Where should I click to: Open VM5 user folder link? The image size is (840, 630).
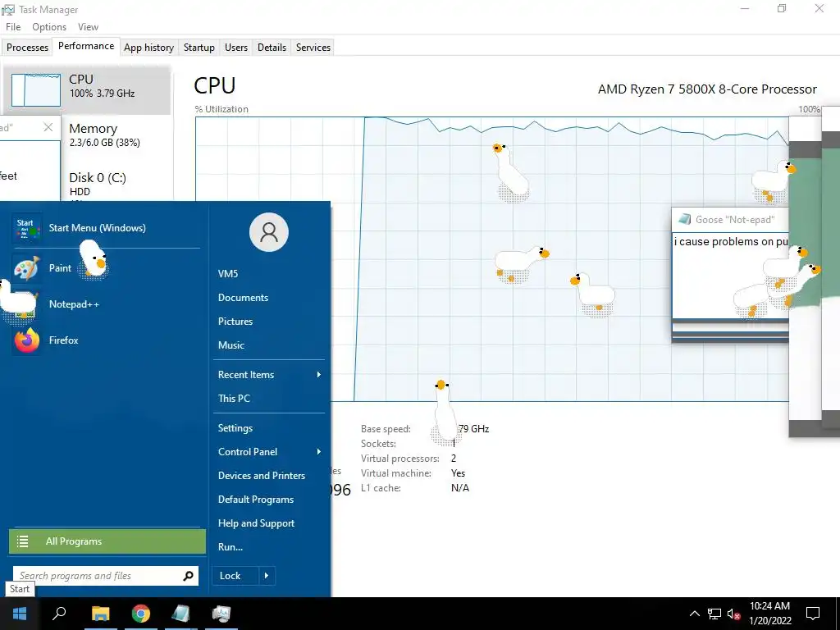tap(228, 274)
